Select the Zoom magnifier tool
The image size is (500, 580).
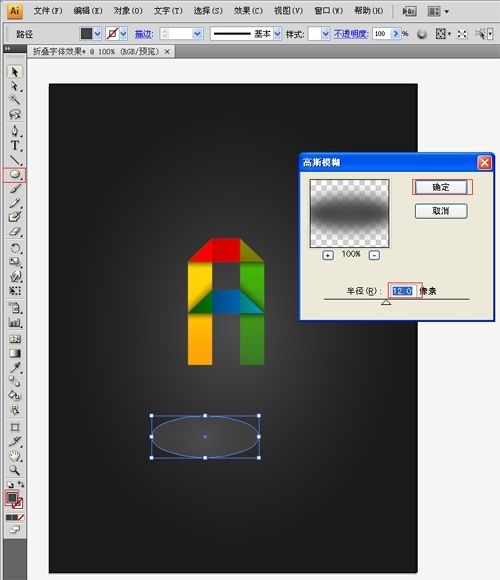coord(14,470)
